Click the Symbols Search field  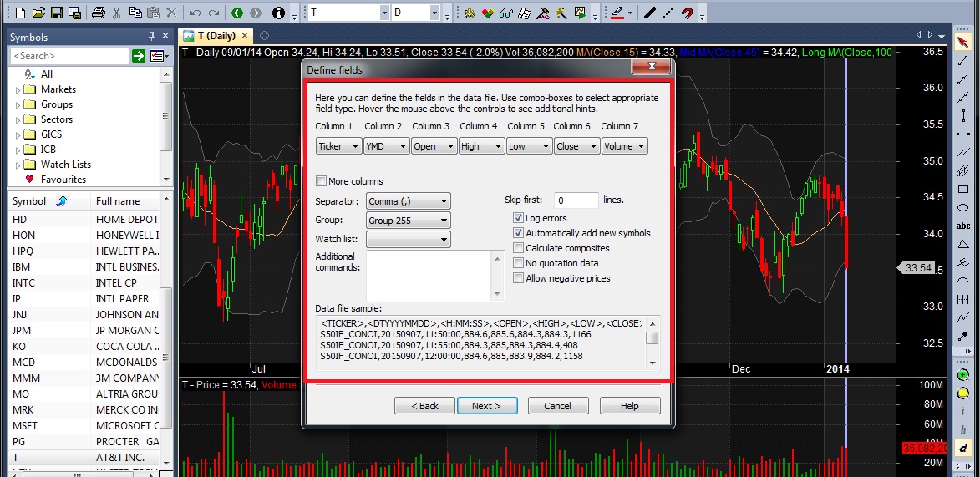coord(69,56)
